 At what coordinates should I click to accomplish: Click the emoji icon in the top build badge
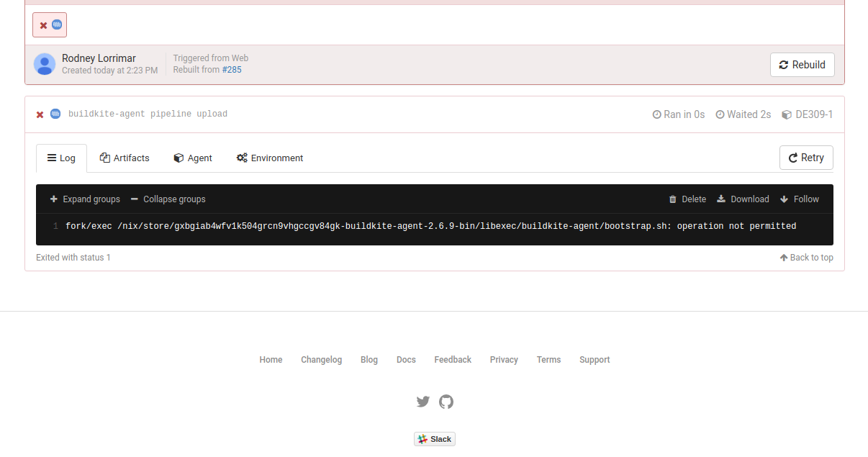pyautogui.click(x=55, y=24)
